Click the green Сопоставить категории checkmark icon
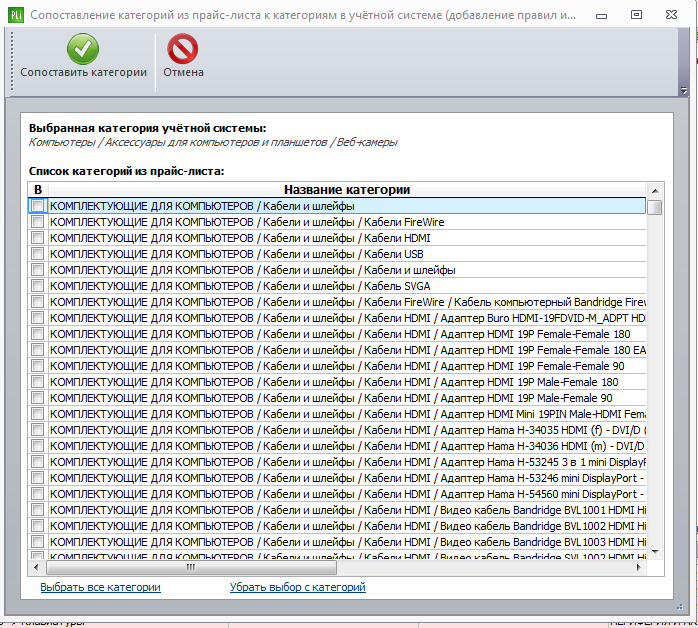The image size is (698, 628). point(83,49)
